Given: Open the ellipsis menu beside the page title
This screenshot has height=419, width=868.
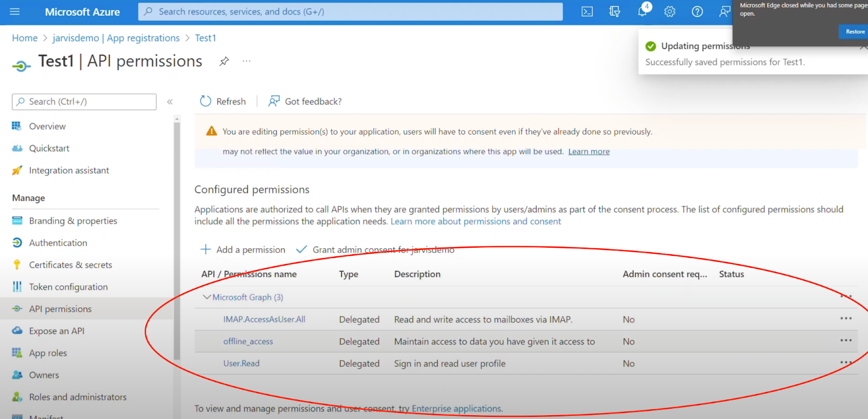Looking at the screenshot, I should pyautogui.click(x=247, y=61).
